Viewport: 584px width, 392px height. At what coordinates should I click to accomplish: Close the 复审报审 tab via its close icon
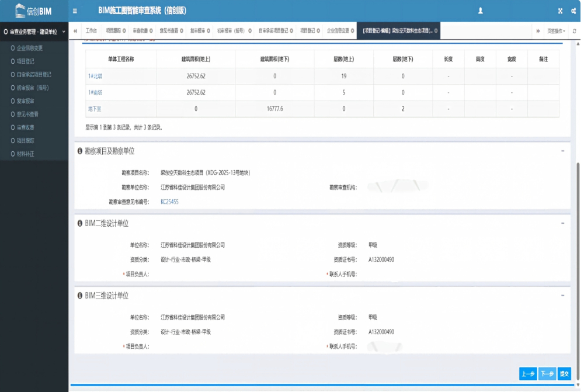coord(208,30)
